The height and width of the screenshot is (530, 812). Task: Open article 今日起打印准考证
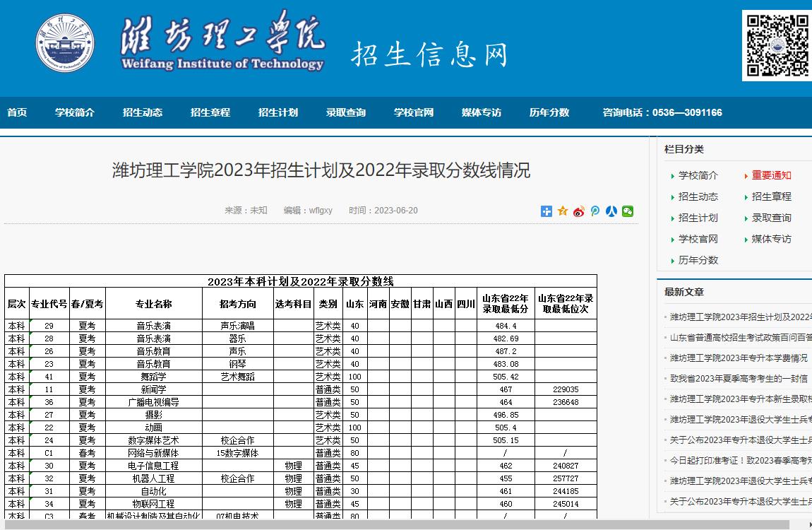(741, 461)
